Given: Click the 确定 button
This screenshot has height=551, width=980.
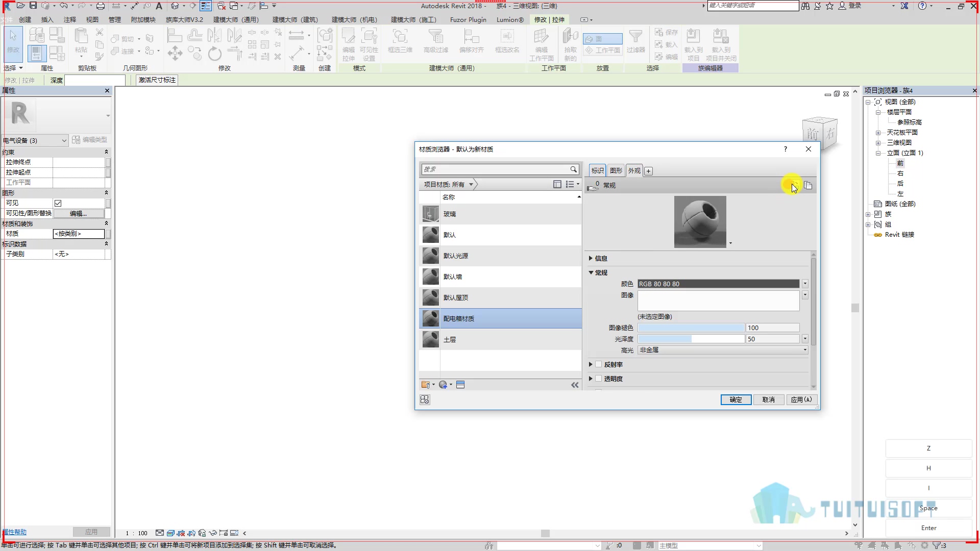Looking at the screenshot, I should tap(736, 399).
